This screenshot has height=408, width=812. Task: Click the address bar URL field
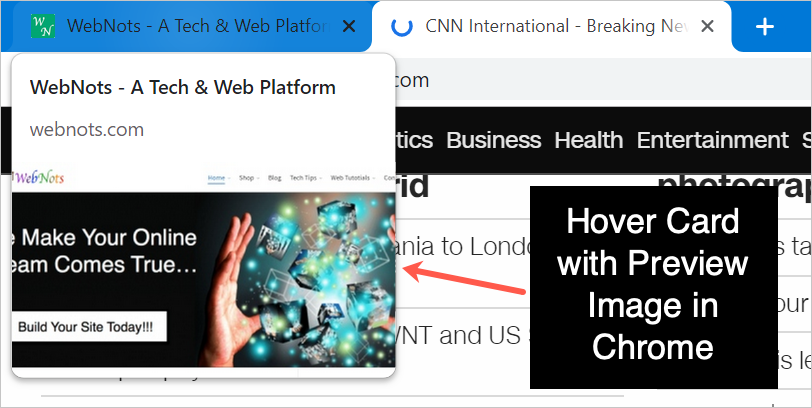601,80
